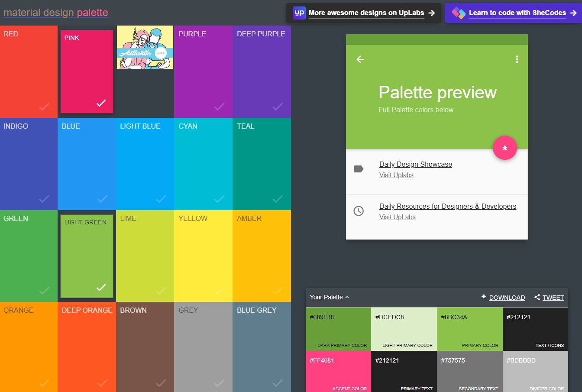582x392 pixels.
Task: Click the UpLabs logo in the top banner
Action: [x=298, y=13]
